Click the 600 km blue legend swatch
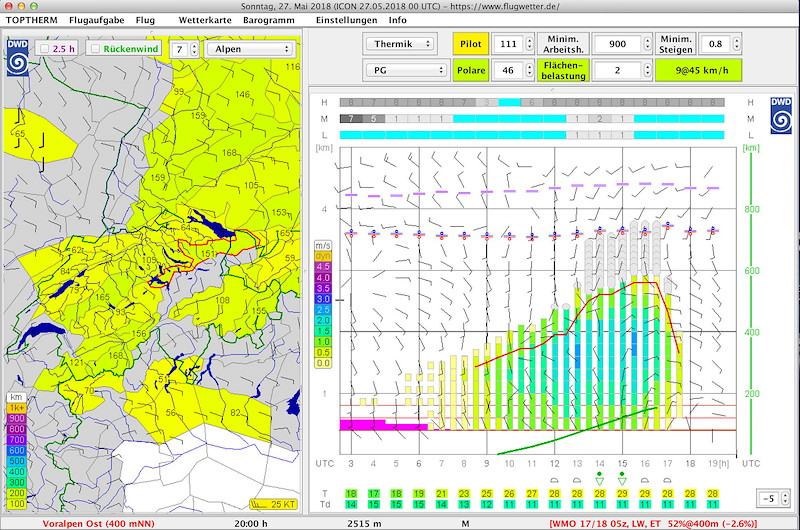 point(16,450)
